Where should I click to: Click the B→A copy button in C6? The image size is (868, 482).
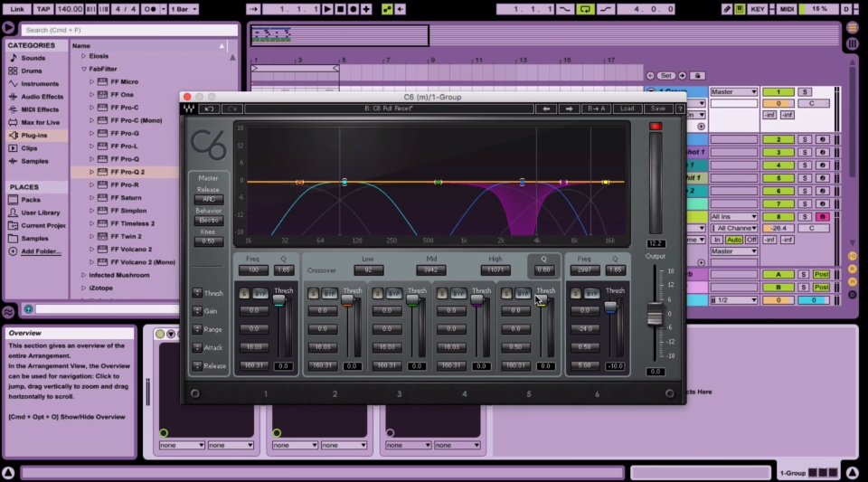(x=596, y=109)
